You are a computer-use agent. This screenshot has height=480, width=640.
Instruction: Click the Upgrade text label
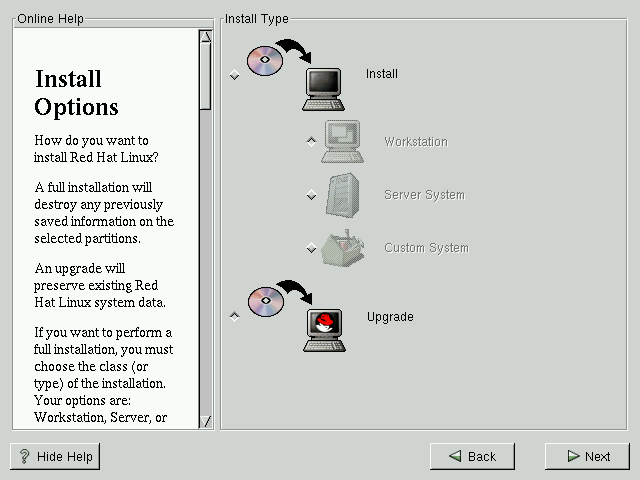pyautogui.click(x=390, y=317)
